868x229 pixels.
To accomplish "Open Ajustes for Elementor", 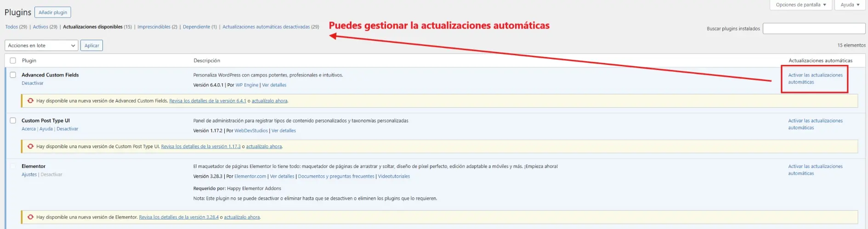I will pos(29,174).
